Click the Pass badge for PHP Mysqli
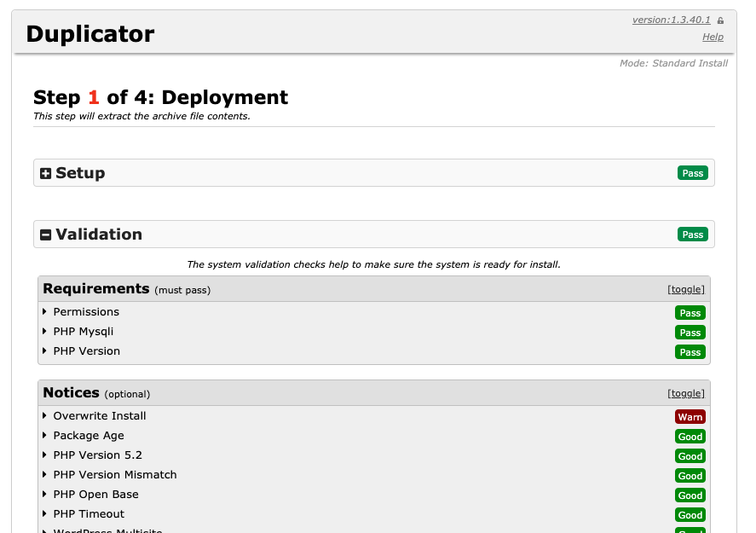756x533 pixels. pyautogui.click(x=690, y=333)
